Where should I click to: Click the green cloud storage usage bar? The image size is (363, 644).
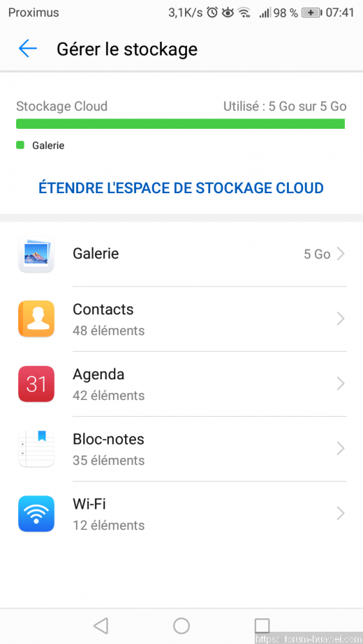pos(181,124)
